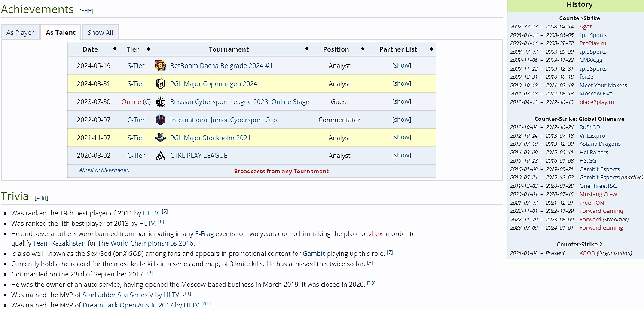Open ProPlay.ru team link in History
The height and width of the screenshot is (310, 644).
(x=593, y=43)
